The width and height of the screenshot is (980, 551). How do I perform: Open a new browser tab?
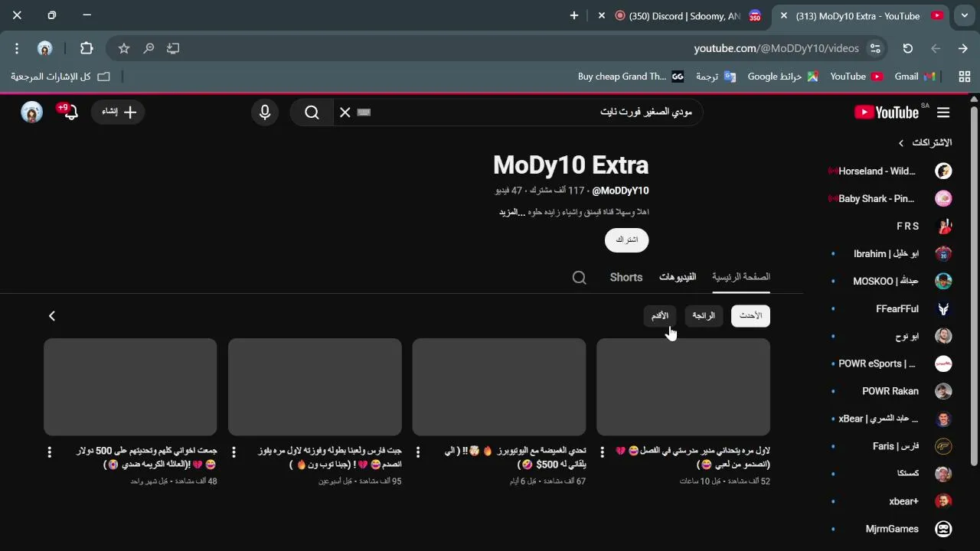click(574, 15)
